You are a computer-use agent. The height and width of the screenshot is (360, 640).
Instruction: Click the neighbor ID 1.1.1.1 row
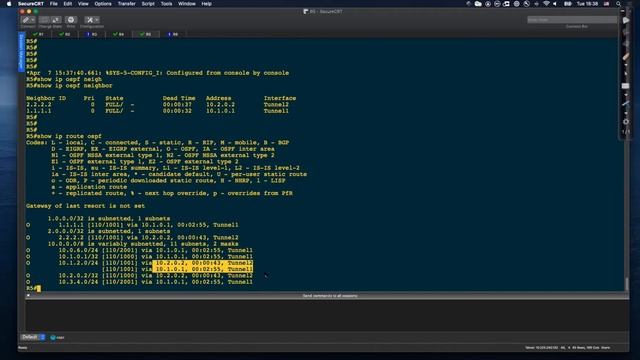[157, 111]
